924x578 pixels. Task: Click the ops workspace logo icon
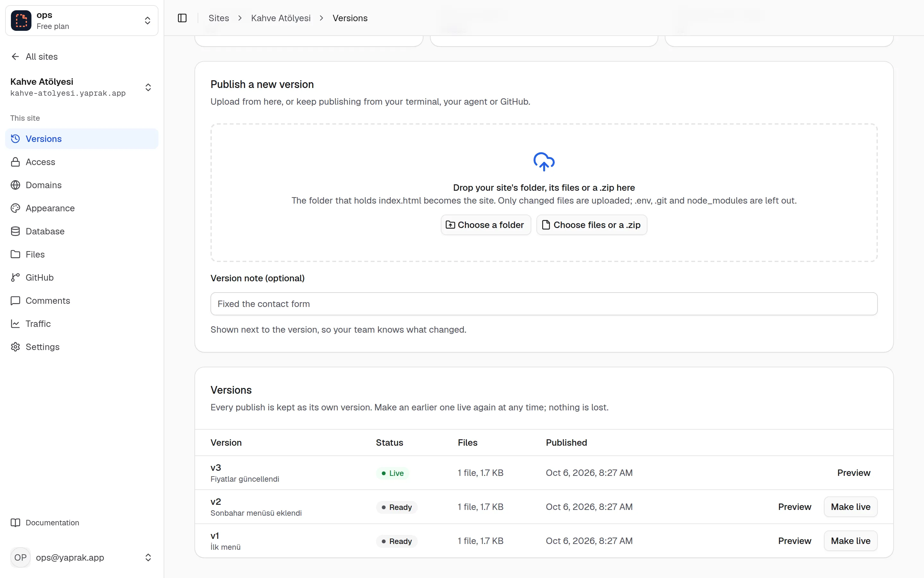click(x=21, y=20)
